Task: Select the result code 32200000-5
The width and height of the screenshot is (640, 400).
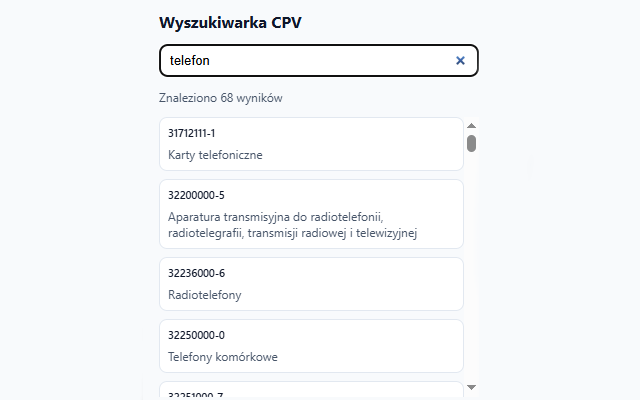Action: [196, 195]
